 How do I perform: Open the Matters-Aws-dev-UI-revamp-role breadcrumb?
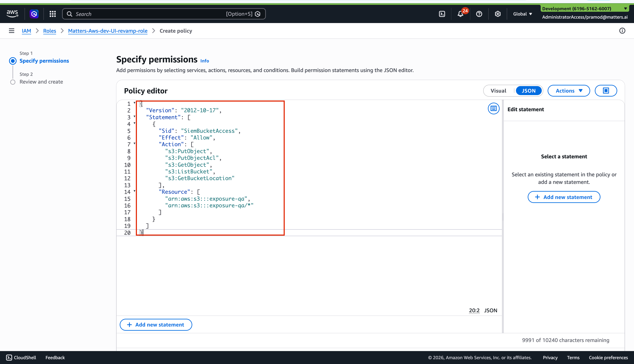point(108,31)
